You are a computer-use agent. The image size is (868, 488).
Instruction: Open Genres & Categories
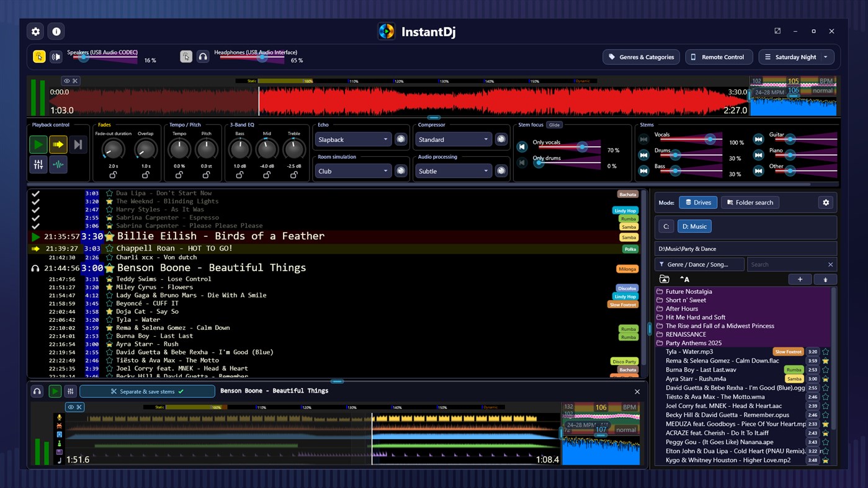(x=641, y=57)
